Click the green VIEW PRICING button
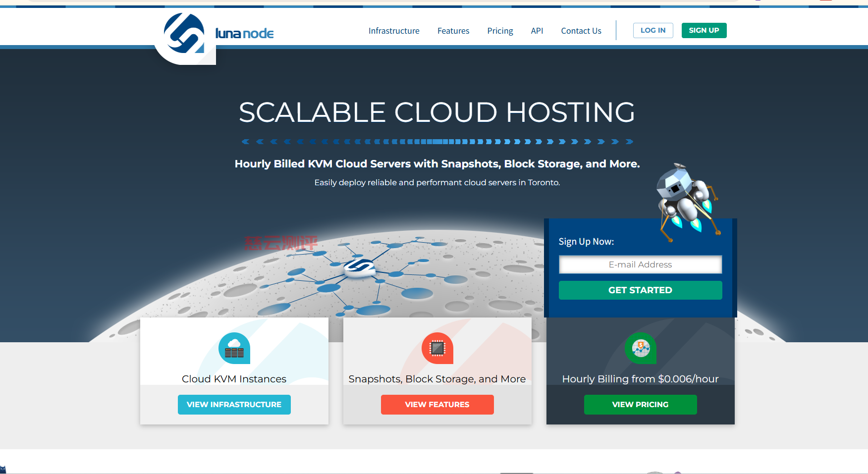Viewport: 868px width, 474px height. point(640,405)
